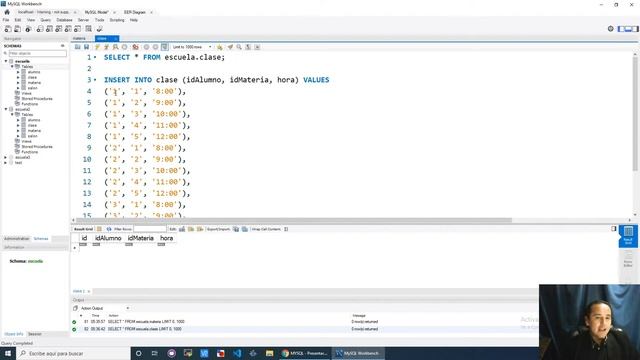Show find panel magnifier icon
Screen dimensions: 640x360
click(x=239, y=47)
